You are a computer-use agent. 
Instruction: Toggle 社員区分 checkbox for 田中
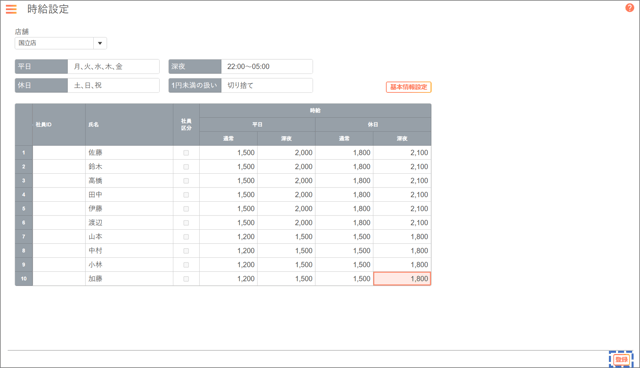[186, 195]
